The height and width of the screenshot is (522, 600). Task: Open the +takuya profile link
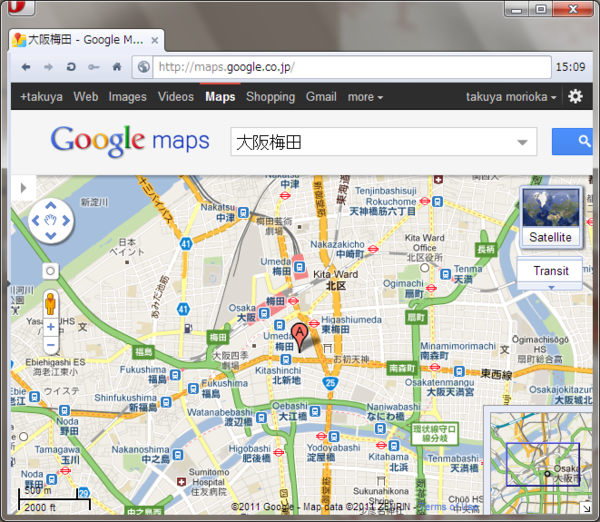[x=41, y=97]
